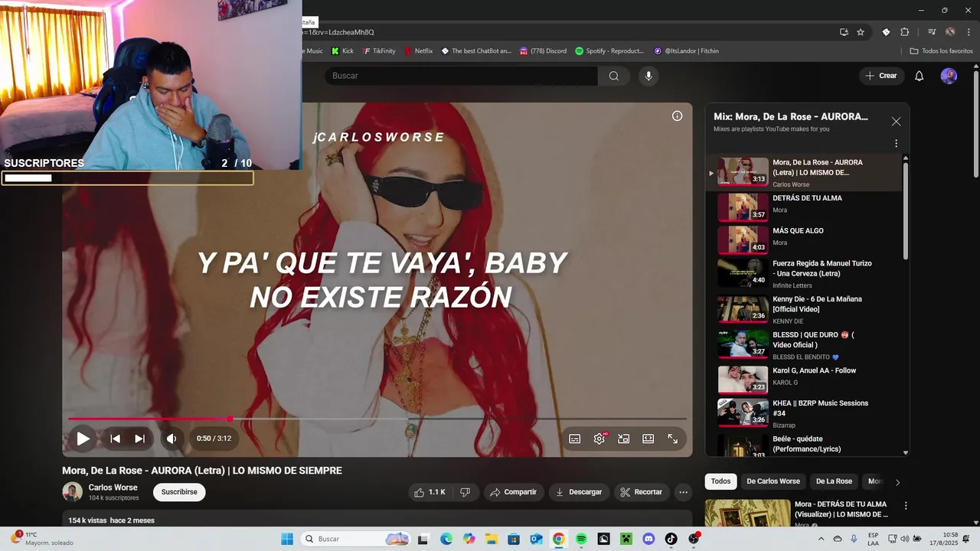Select De Carlos Worse filter chip
The height and width of the screenshot is (551, 980).
pos(773,481)
